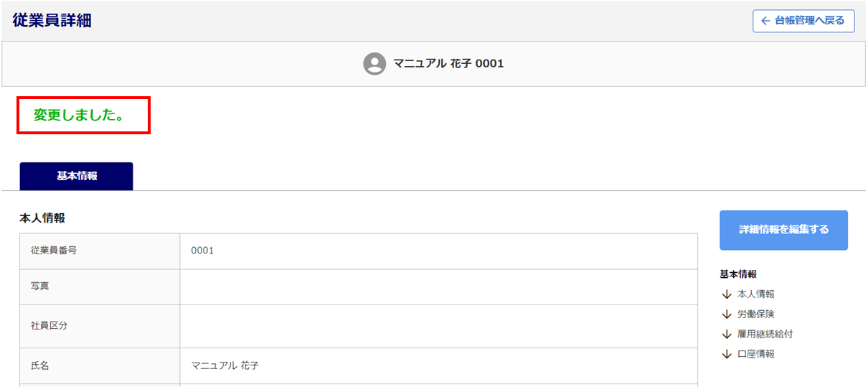This screenshot has height=387, width=868.
Task: Jump to the 労働保険 section link
Action: click(x=755, y=314)
